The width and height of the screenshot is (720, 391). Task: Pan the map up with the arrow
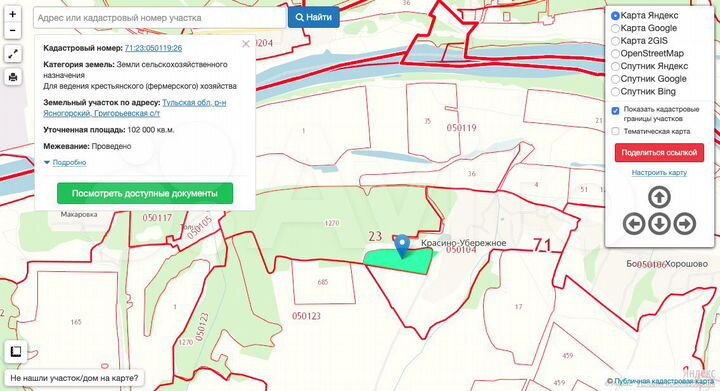[659, 197]
